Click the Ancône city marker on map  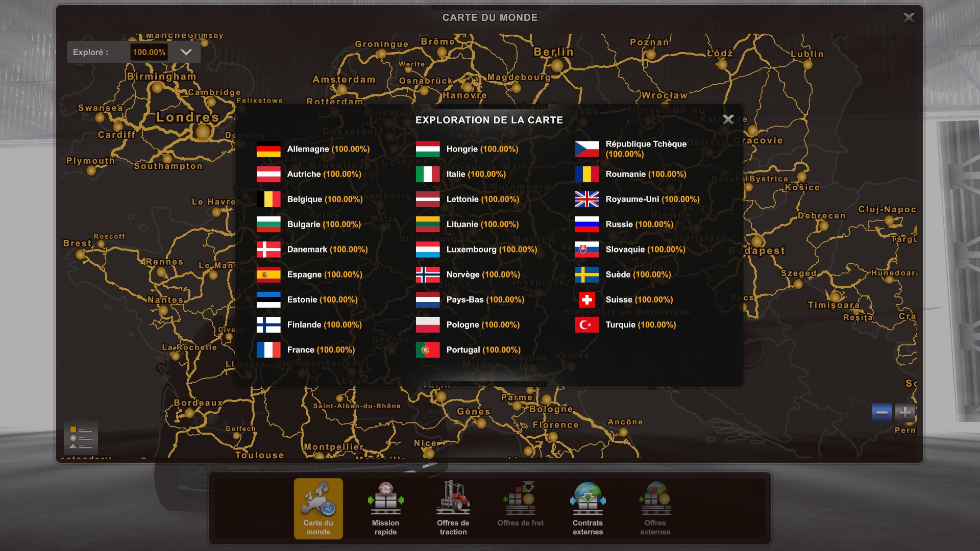tap(623, 432)
